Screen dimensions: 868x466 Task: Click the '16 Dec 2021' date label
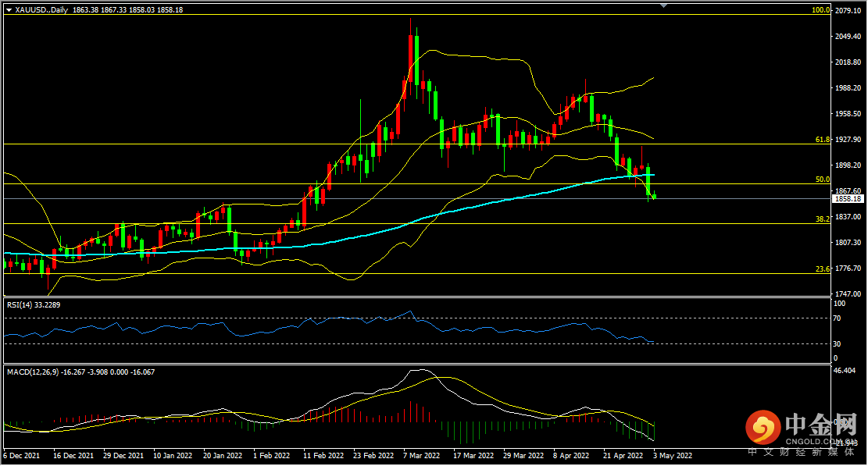pyautogui.click(x=73, y=456)
